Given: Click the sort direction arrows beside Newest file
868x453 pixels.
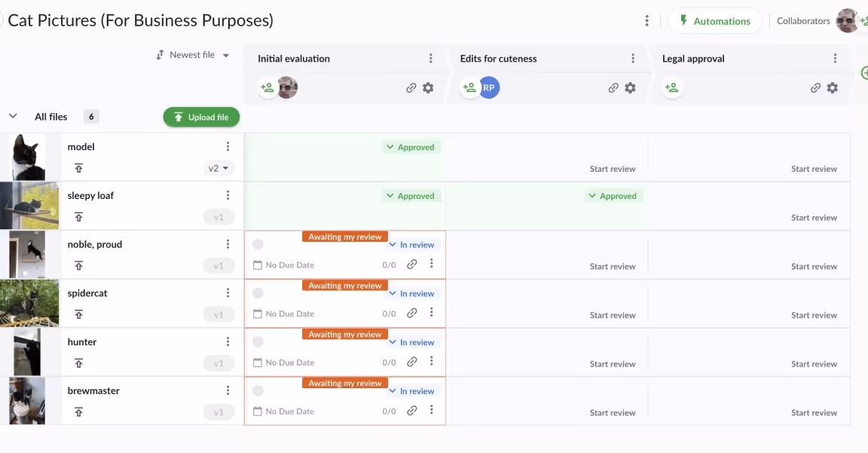Looking at the screenshot, I should click(160, 54).
